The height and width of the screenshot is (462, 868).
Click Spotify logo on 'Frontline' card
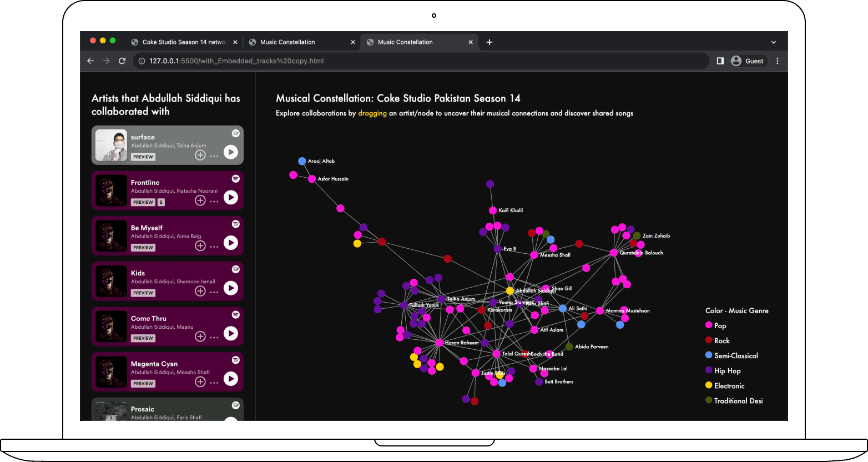[236, 179]
